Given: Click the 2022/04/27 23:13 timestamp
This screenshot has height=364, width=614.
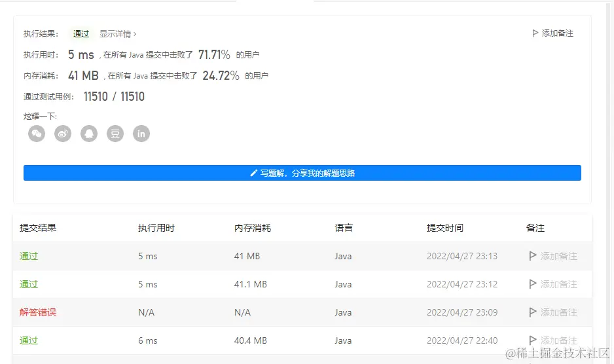Looking at the screenshot, I should pos(462,256).
